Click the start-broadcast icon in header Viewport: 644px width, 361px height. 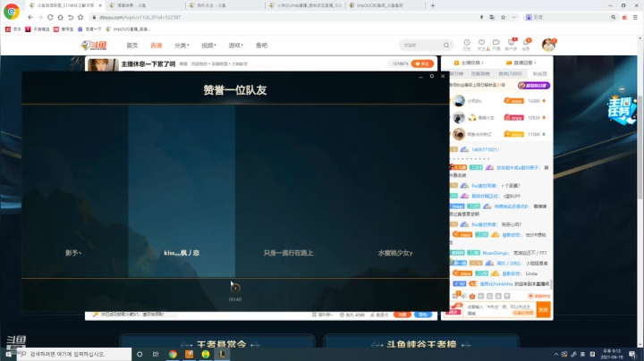(496, 45)
